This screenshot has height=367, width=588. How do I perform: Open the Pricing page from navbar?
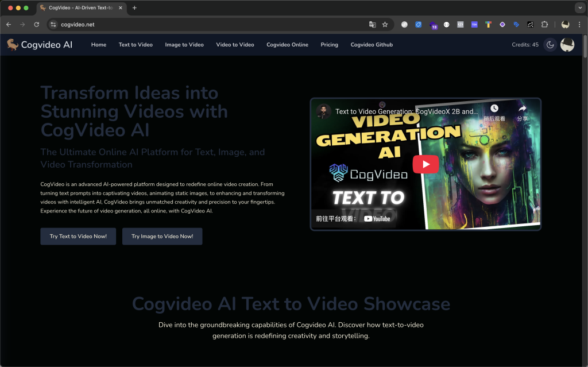329,45
